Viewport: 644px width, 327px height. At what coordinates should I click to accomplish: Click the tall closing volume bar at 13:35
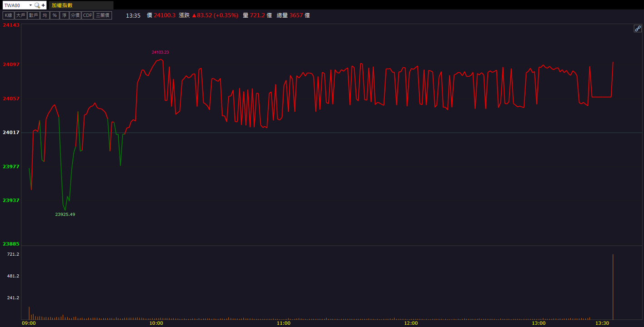pos(613,287)
